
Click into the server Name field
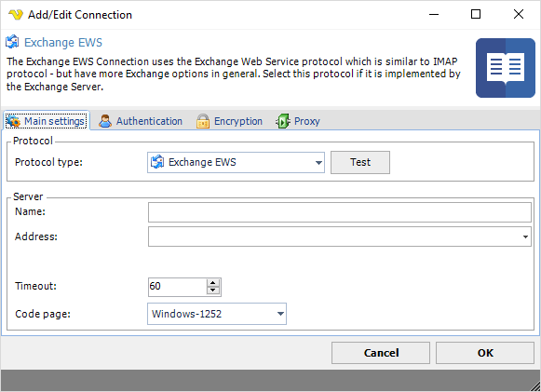[340, 212]
